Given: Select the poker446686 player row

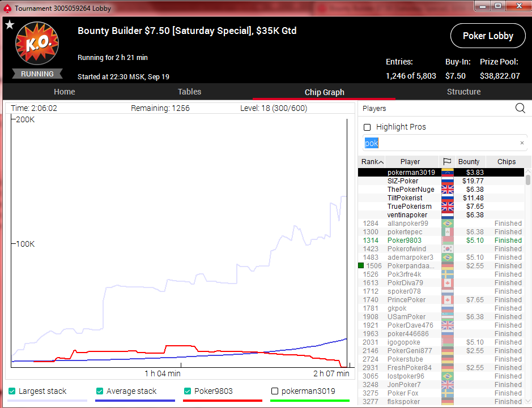Looking at the screenshot, I should pyautogui.click(x=441, y=334).
